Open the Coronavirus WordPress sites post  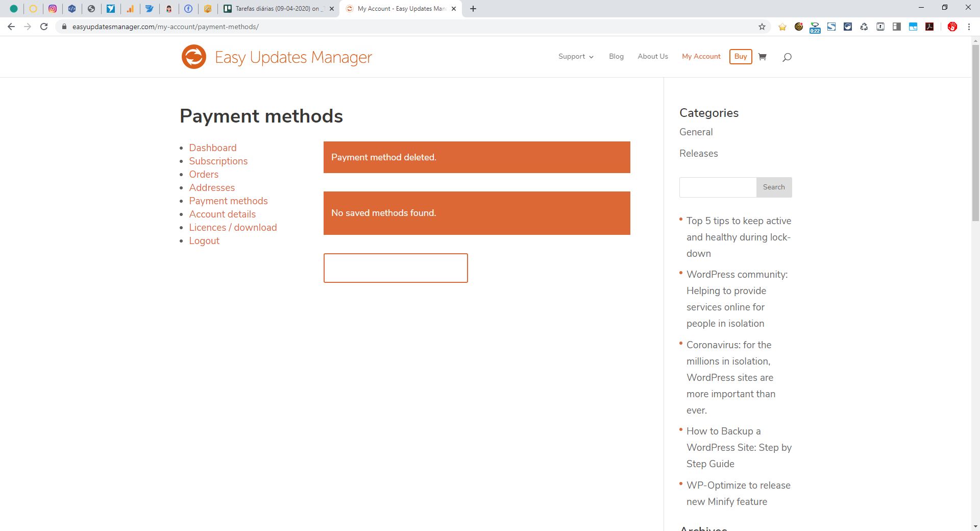(731, 377)
